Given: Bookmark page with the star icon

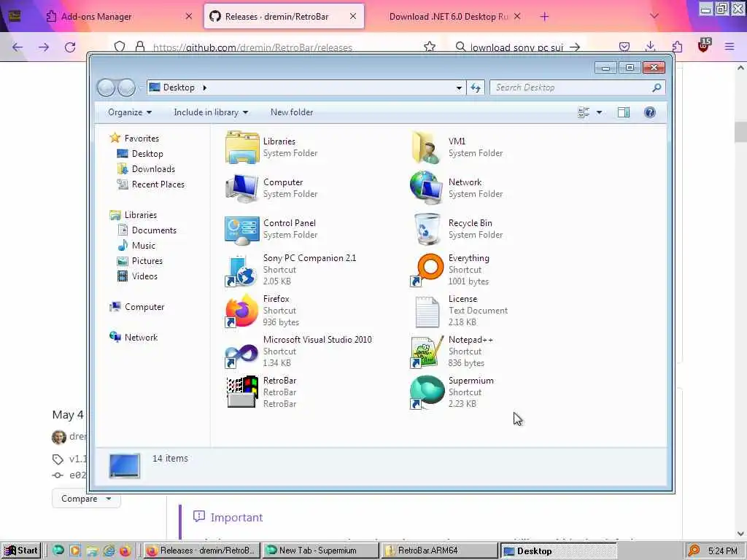Looking at the screenshot, I should 429,47.
